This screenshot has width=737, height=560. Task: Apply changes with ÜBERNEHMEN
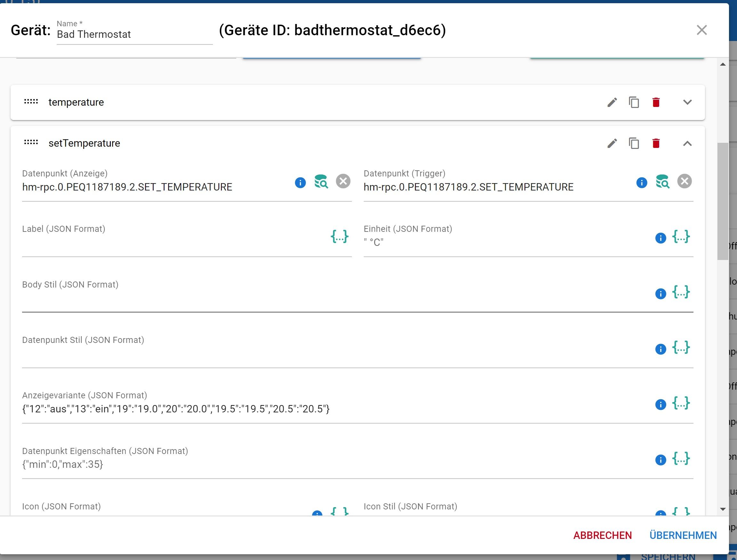[x=683, y=535]
